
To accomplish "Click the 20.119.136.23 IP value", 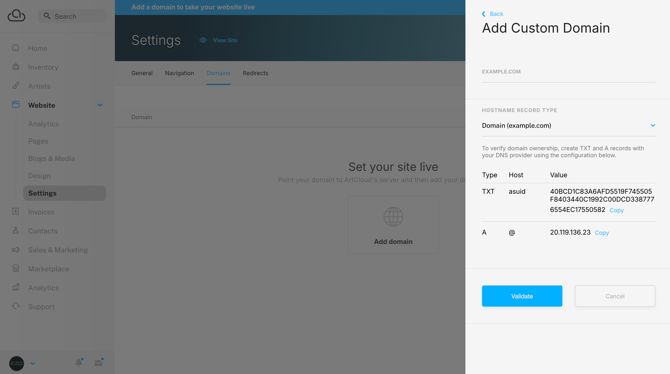I will coord(570,233).
